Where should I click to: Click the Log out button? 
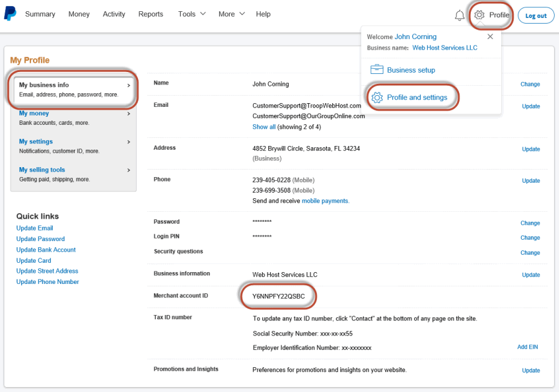point(536,16)
